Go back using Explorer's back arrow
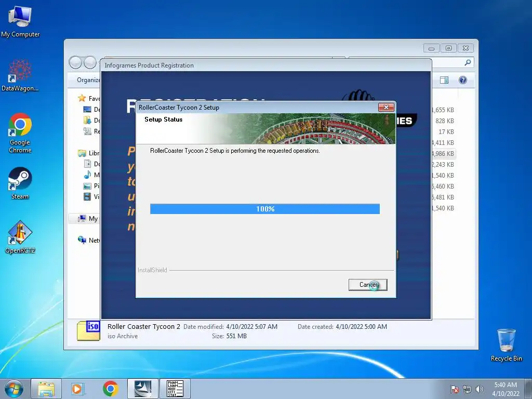The height and width of the screenshot is (399, 532). click(x=75, y=62)
